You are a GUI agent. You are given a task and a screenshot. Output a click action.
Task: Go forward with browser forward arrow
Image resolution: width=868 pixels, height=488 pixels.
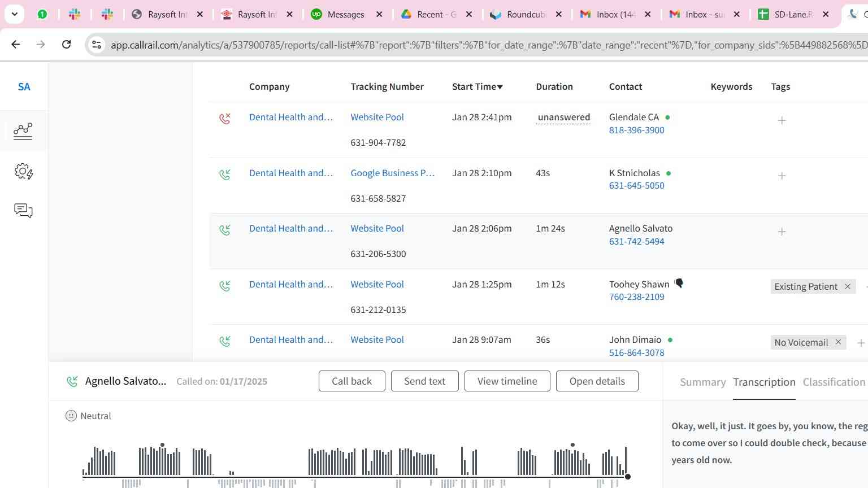(41, 44)
